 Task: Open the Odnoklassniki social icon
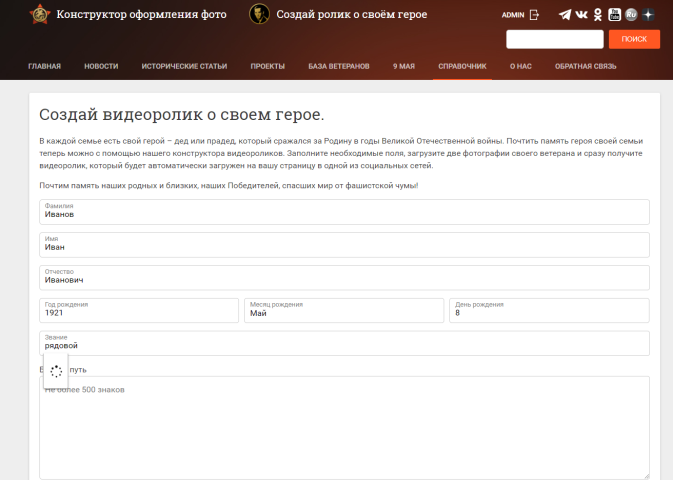pos(598,15)
